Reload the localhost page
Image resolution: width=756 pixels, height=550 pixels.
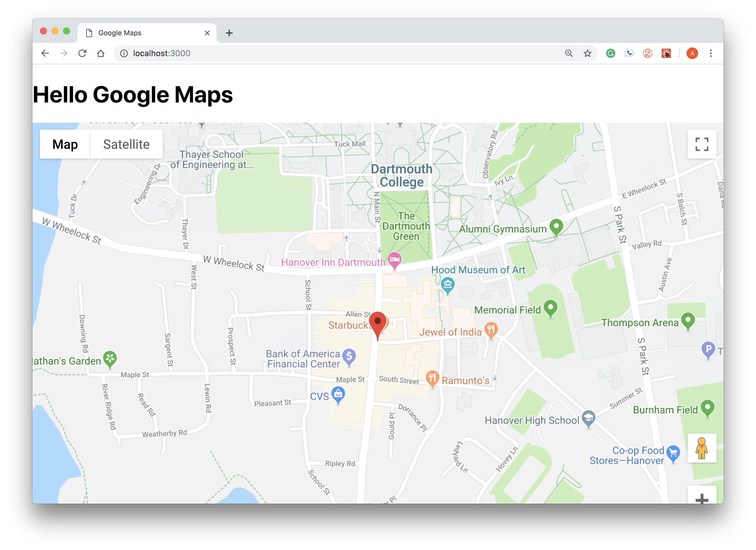[82, 53]
